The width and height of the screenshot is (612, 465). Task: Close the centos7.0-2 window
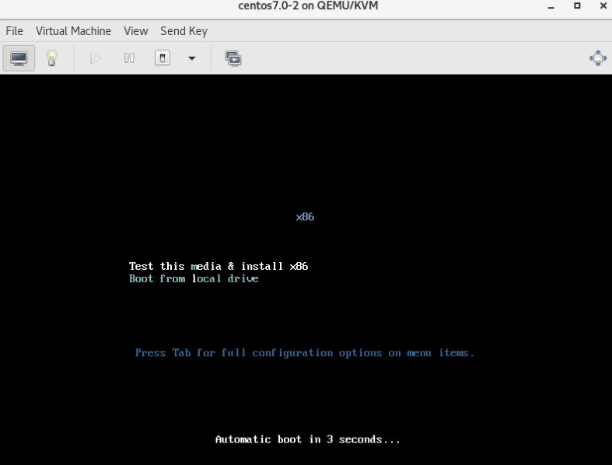click(x=603, y=6)
